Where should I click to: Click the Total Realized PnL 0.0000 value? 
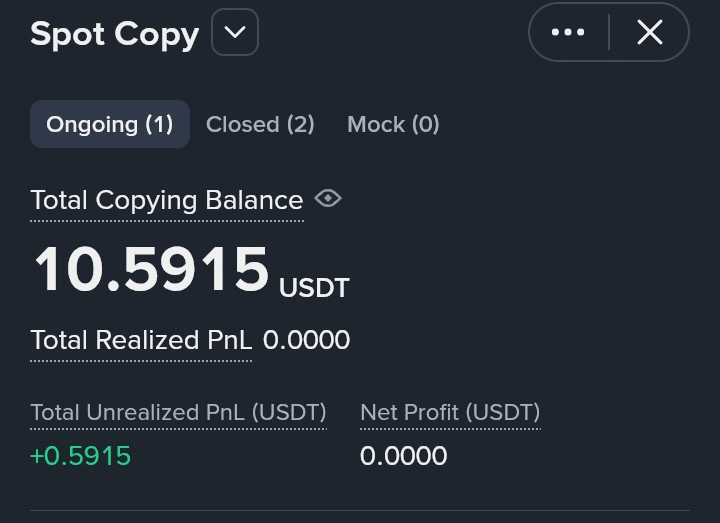pos(306,340)
